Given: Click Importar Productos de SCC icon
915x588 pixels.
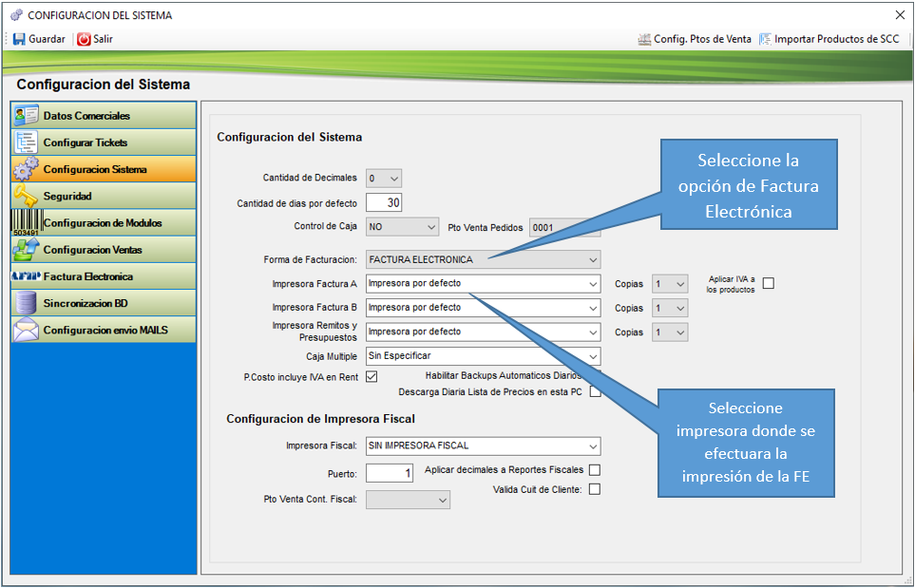Looking at the screenshot, I should 765,39.
